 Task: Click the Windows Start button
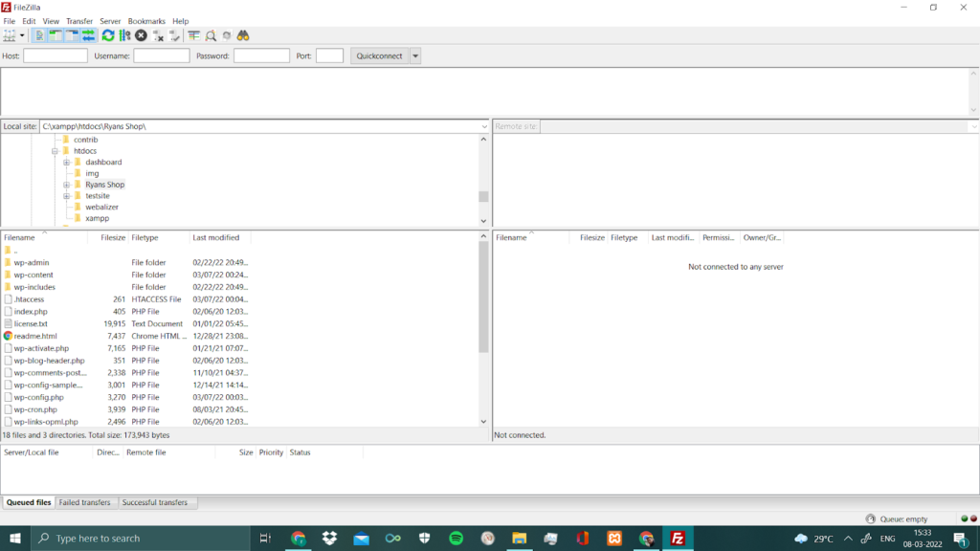(15, 538)
